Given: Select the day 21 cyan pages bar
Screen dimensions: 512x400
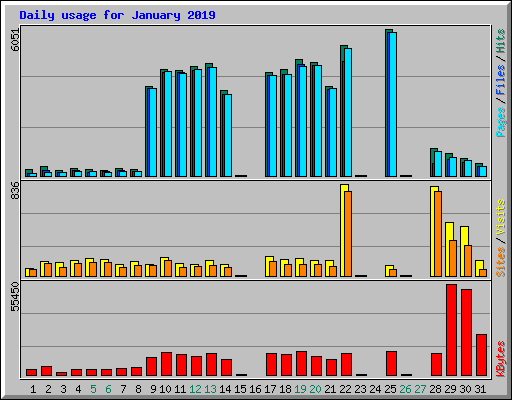Looking at the screenshot, I should 333,132.
